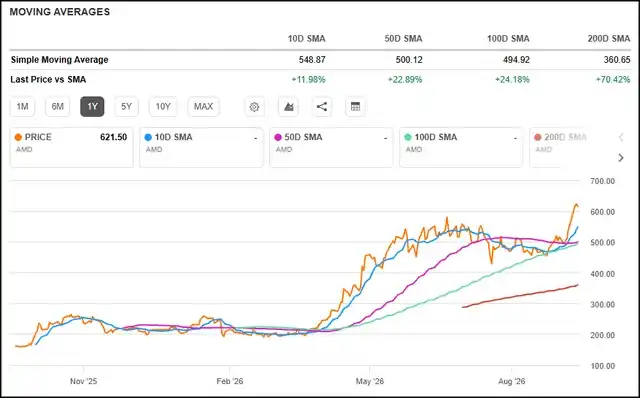Click the Last Price vs SMA label
640x398 pixels.
[x=48, y=80]
